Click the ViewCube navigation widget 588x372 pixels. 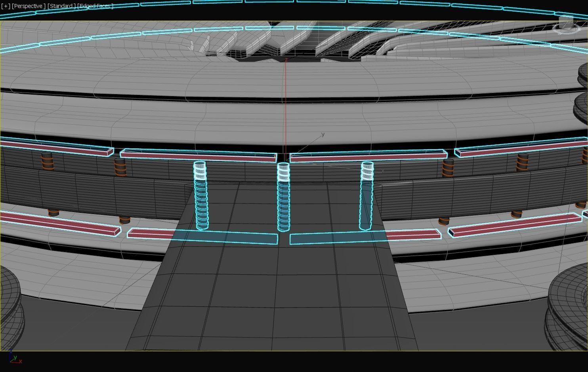coord(567,24)
